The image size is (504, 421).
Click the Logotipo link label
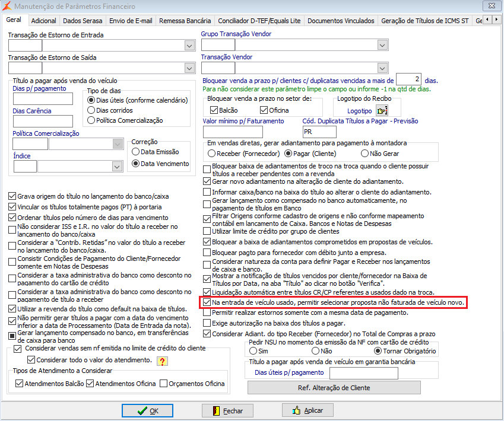point(359,111)
